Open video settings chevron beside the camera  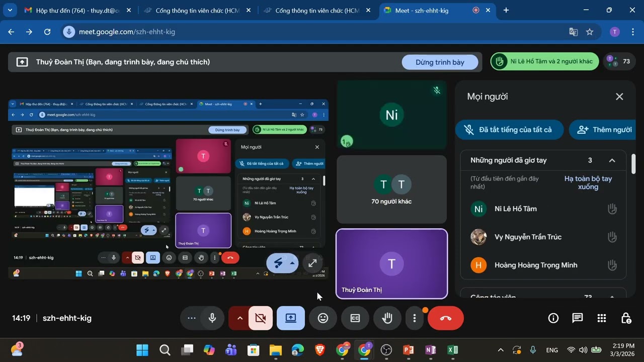pyautogui.click(x=239, y=318)
